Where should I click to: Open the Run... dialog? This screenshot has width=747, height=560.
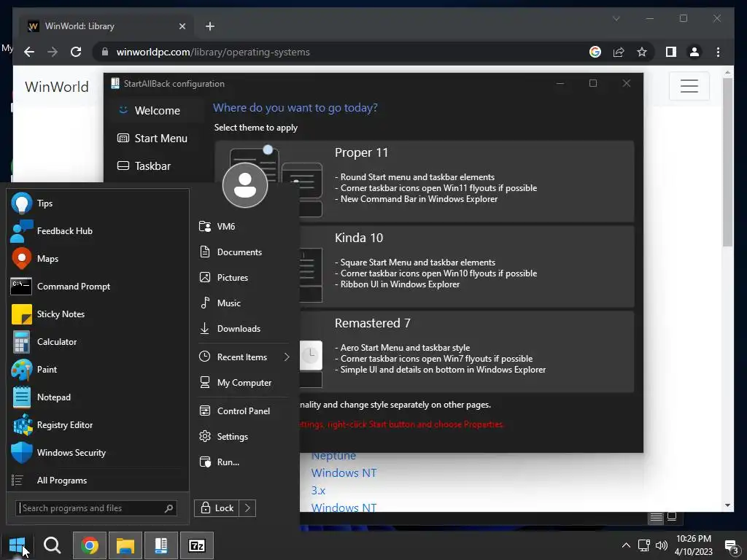tap(244, 462)
